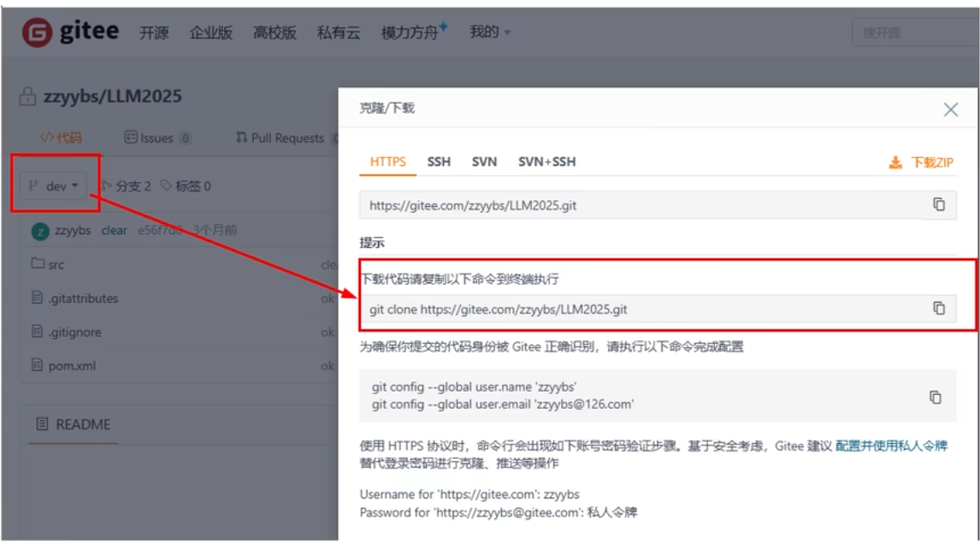Expand the 我的 menu
Screen dimensions: 980x542
click(490, 32)
